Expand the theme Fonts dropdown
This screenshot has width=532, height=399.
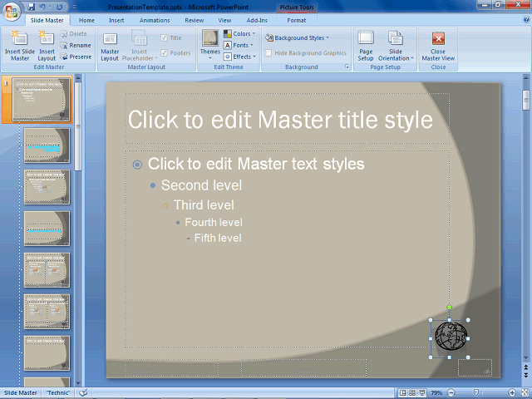pos(239,45)
